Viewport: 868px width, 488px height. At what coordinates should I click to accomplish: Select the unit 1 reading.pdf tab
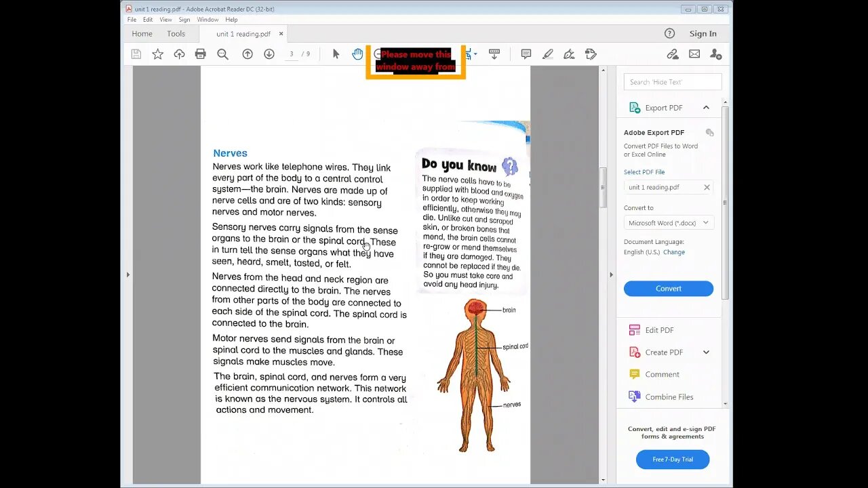[243, 34]
